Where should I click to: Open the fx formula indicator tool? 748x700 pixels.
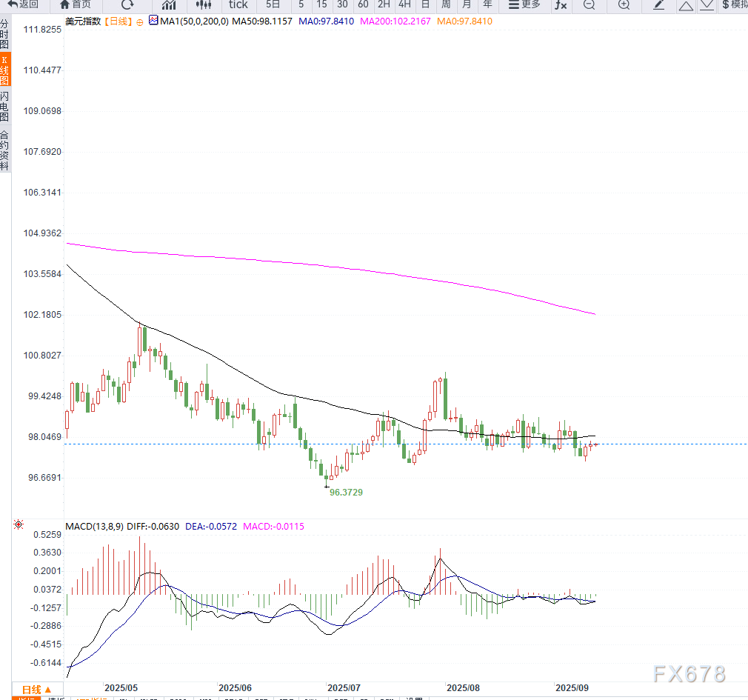(x=561, y=4)
